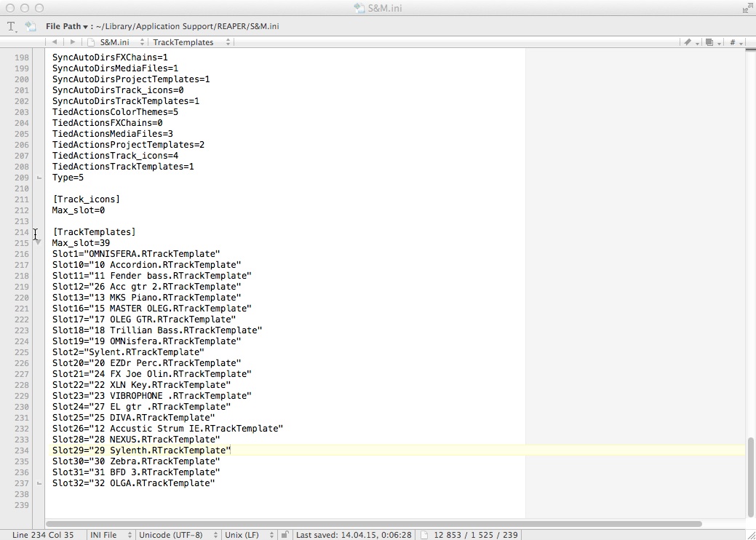The width and height of the screenshot is (756, 540).
Task: Click the title bar document icon
Action: (359, 8)
